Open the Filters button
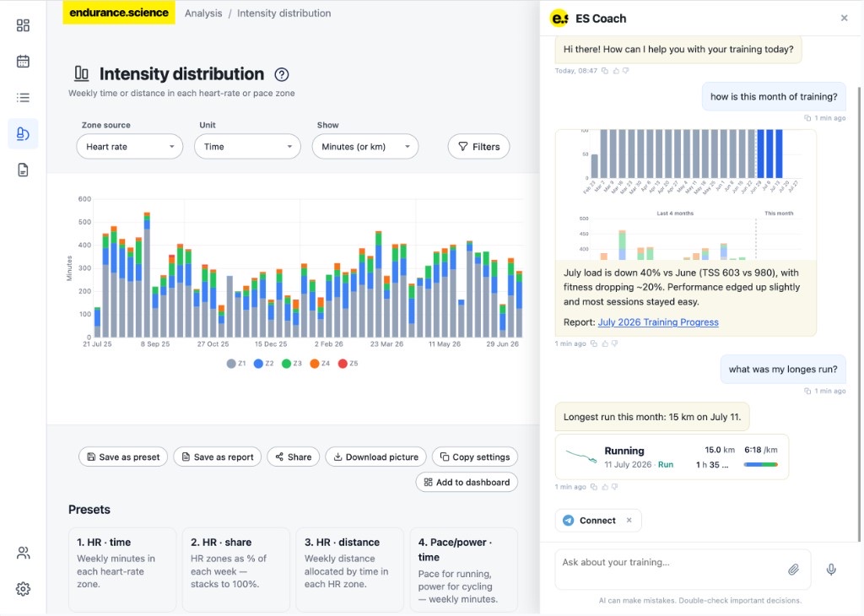This screenshot has width=864, height=616. (x=479, y=147)
